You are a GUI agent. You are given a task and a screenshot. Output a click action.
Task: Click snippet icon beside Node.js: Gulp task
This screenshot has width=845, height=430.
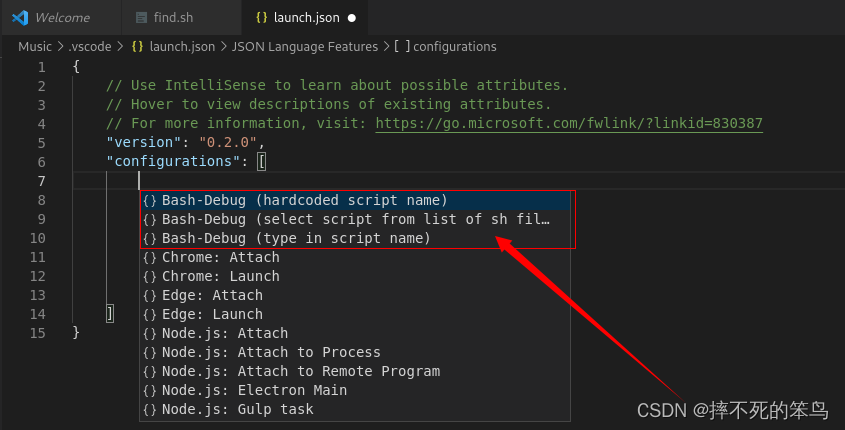pyautogui.click(x=150, y=410)
